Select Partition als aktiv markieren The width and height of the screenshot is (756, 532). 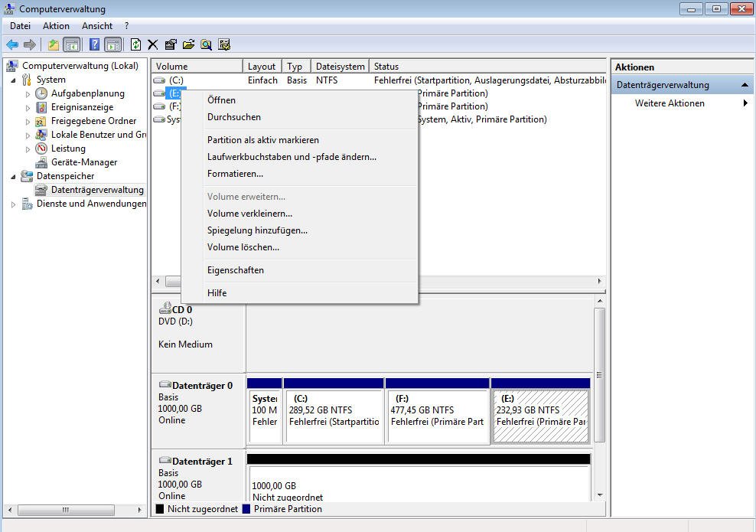[299, 140]
